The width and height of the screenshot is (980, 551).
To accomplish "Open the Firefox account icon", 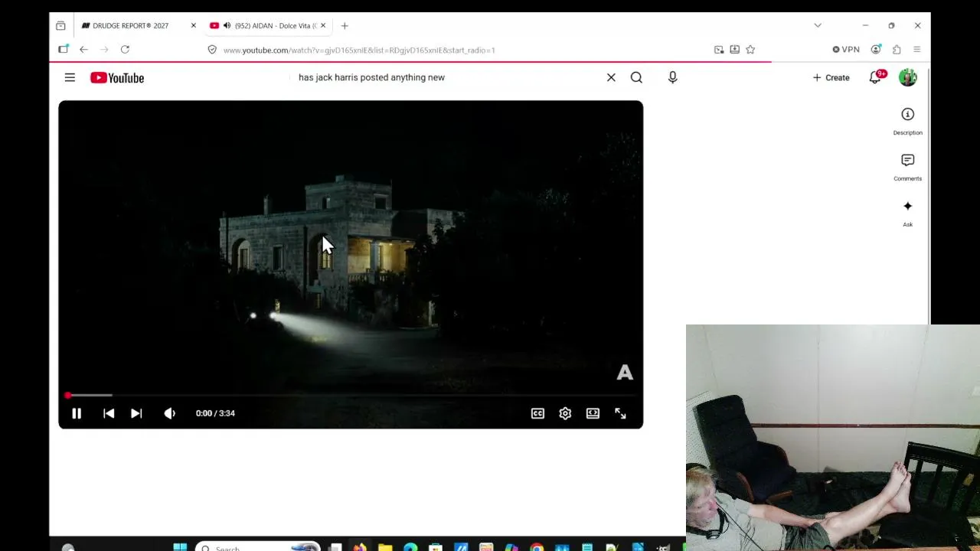I will point(876,50).
